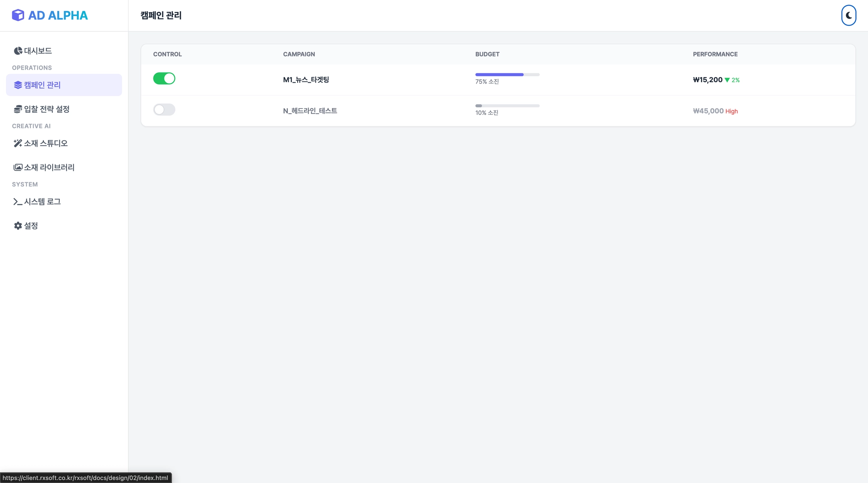Open the 대시보드 menu item

click(x=38, y=51)
